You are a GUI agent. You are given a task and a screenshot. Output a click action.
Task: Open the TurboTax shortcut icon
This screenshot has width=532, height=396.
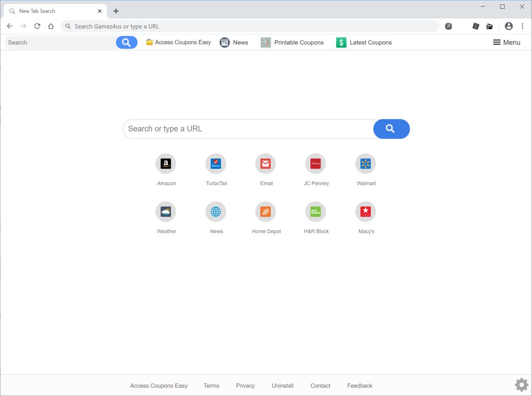point(216,164)
